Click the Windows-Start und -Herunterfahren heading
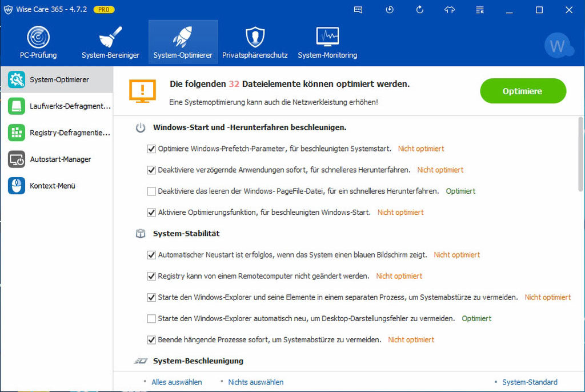This screenshot has height=392, width=585. (x=250, y=127)
